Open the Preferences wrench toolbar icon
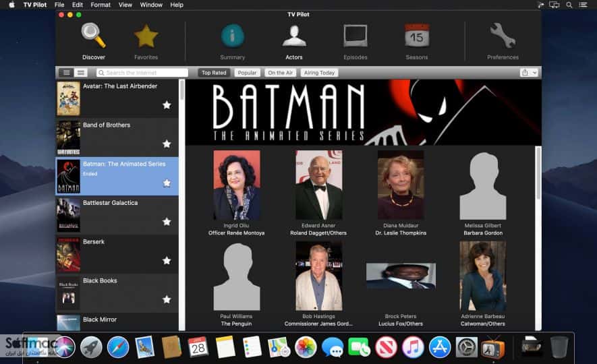The image size is (597, 364). point(503,36)
